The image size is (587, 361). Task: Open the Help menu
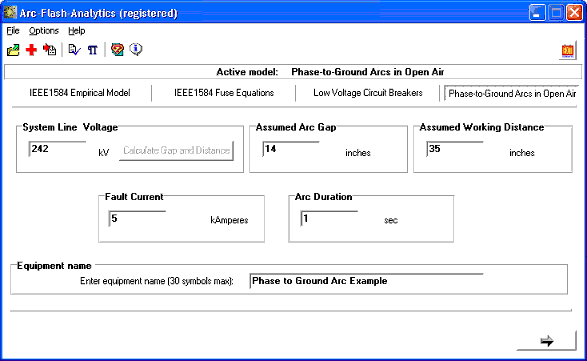pyautogui.click(x=77, y=31)
